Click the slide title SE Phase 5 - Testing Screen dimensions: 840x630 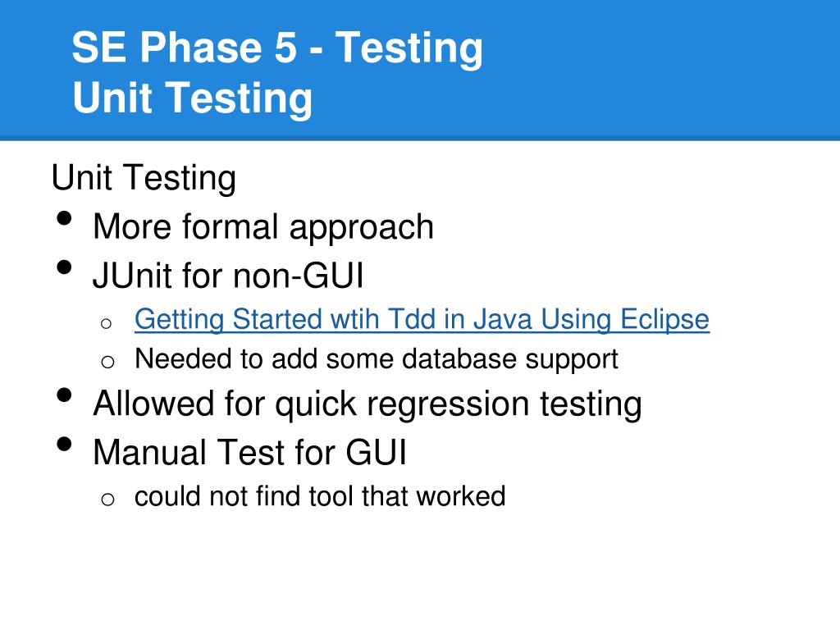(277, 48)
